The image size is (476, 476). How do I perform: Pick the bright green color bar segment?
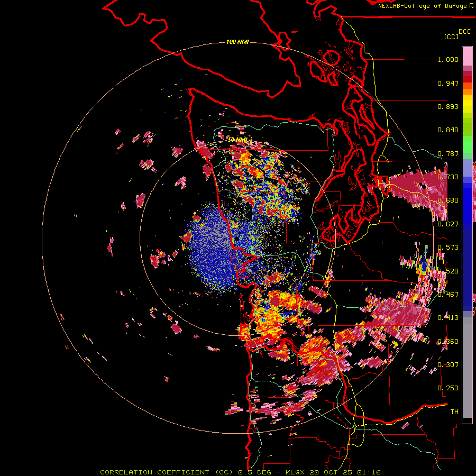coord(467,144)
